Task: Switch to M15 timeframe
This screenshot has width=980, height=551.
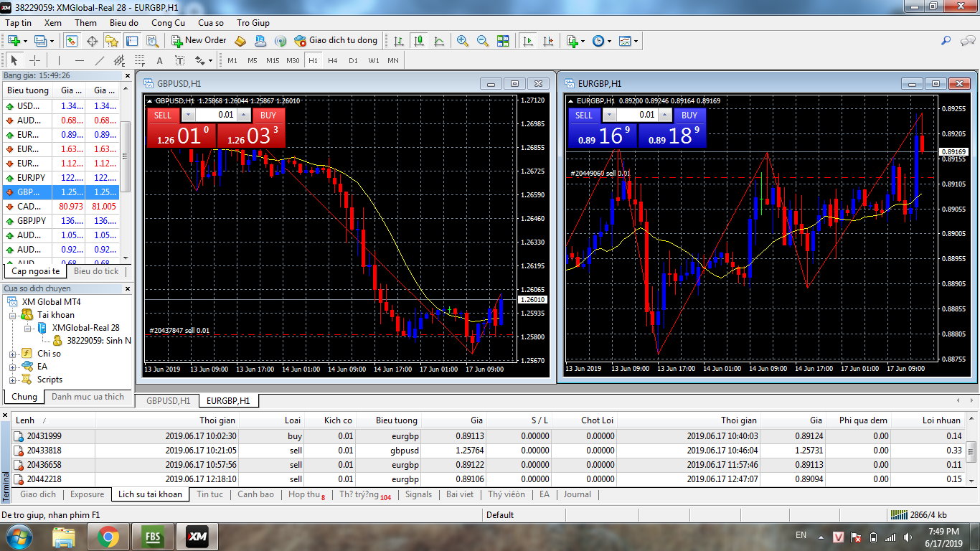Action: click(273, 60)
